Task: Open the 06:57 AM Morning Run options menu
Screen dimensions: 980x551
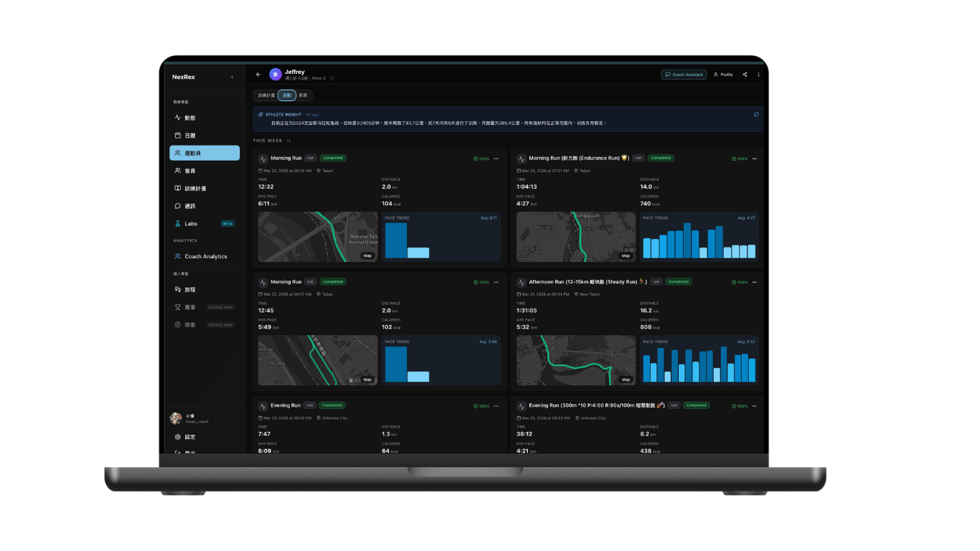Action: click(496, 282)
